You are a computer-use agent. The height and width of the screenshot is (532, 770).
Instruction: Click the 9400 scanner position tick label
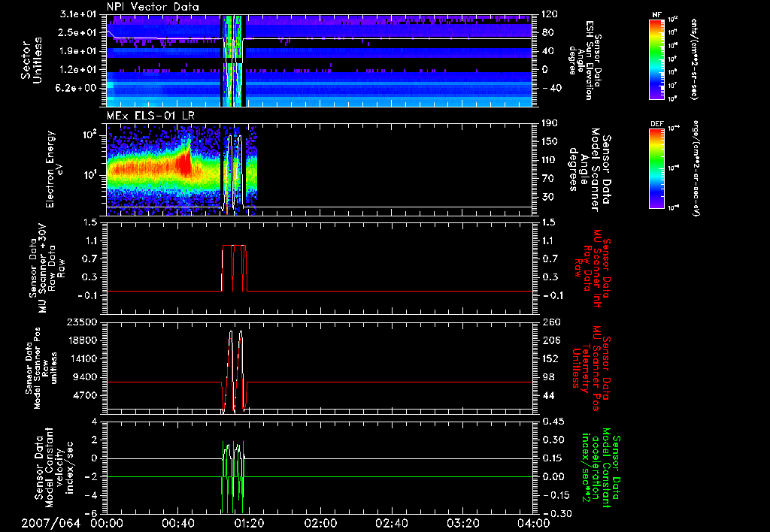[86, 377]
